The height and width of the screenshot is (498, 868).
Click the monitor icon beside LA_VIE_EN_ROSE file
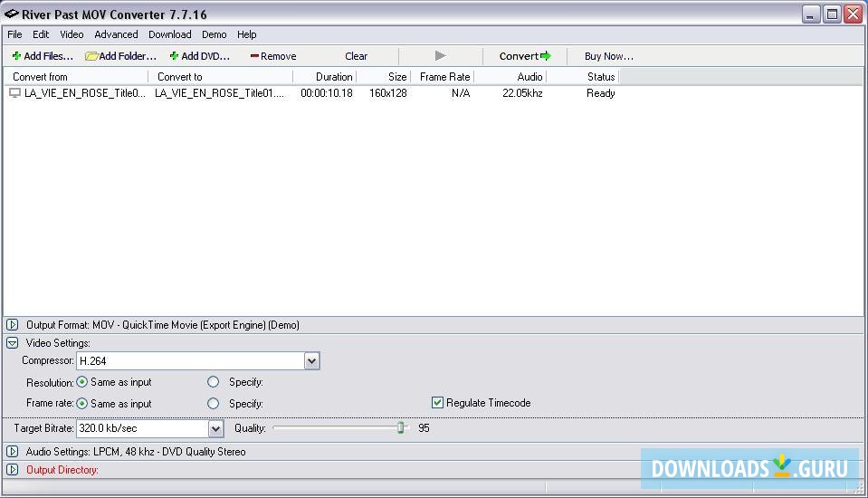click(15, 93)
